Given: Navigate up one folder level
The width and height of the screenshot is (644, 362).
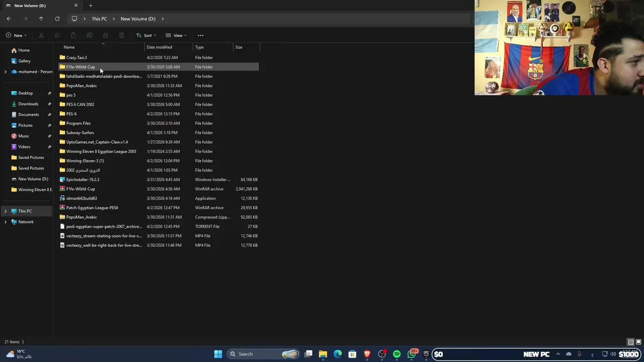Looking at the screenshot, I should [x=41, y=19].
